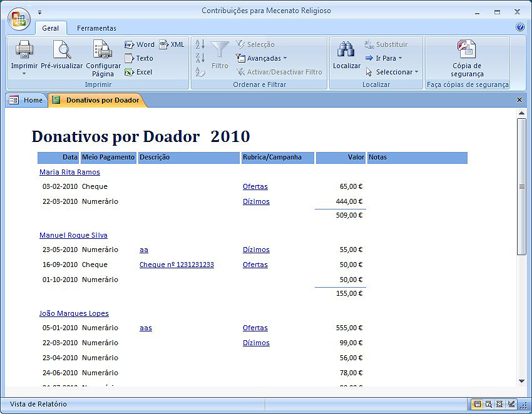Open the Seleccionar dropdown
532x414 pixels.
(392, 72)
